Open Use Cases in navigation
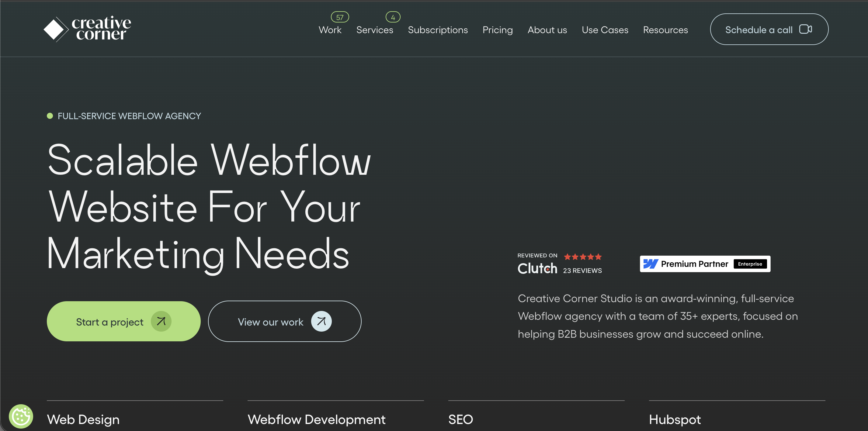Image resolution: width=868 pixels, height=431 pixels. [605, 30]
